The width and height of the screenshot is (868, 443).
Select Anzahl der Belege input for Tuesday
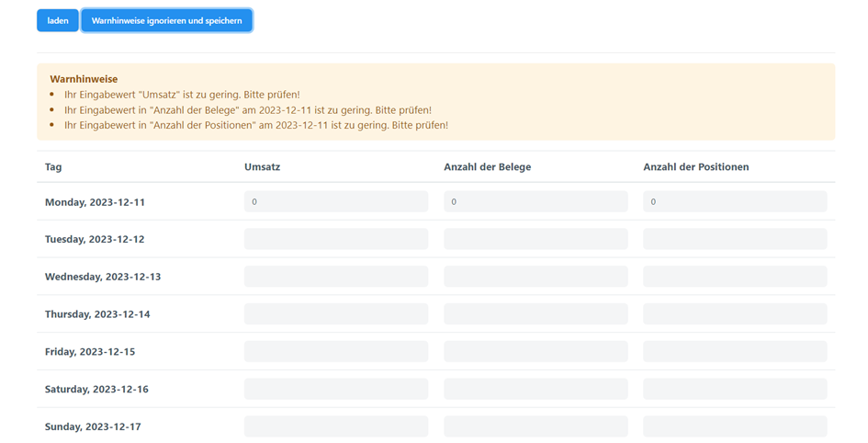coord(535,239)
